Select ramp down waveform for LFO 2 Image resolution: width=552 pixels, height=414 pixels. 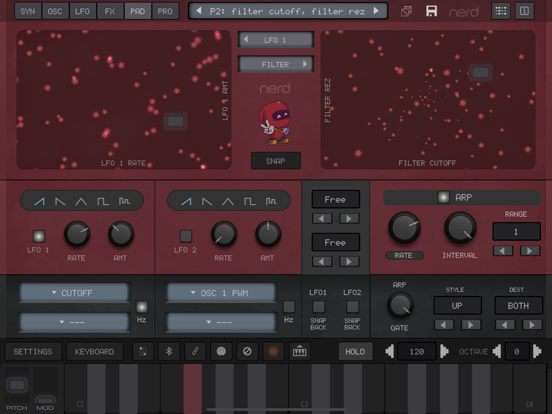[207, 201]
